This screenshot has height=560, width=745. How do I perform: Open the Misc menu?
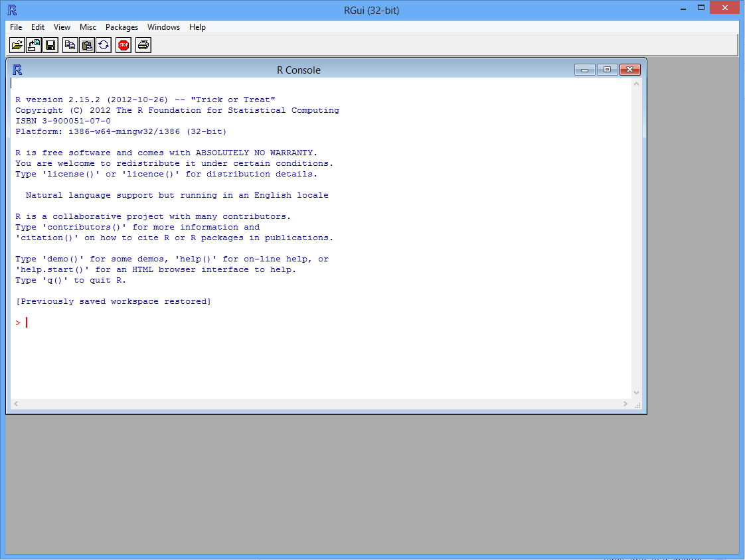click(88, 27)
